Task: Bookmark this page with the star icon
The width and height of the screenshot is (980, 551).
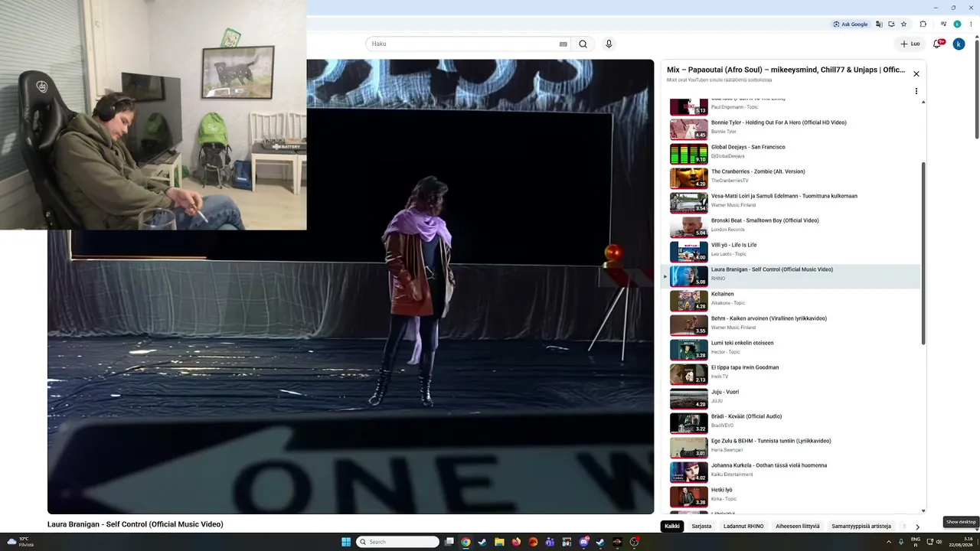Action: coord(904,24)
